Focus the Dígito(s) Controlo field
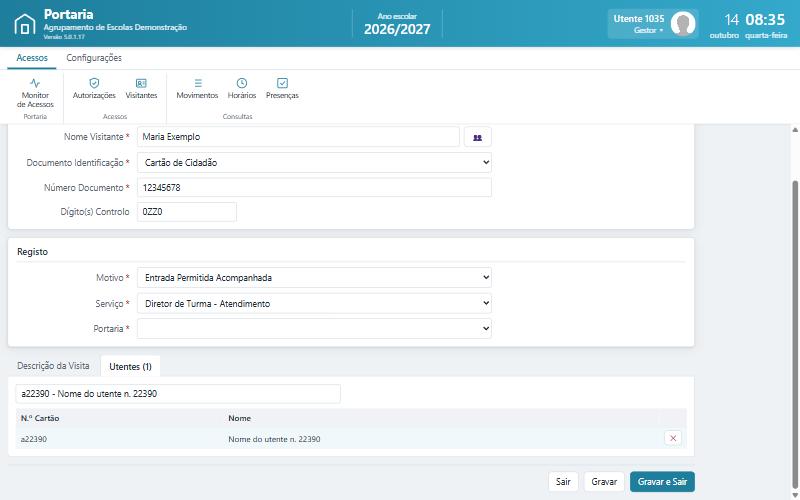800x500 pixels. 187,212
